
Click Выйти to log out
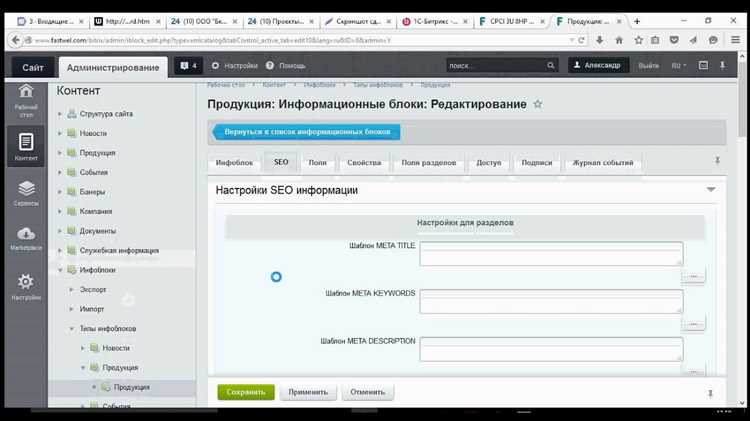(648, 66)
